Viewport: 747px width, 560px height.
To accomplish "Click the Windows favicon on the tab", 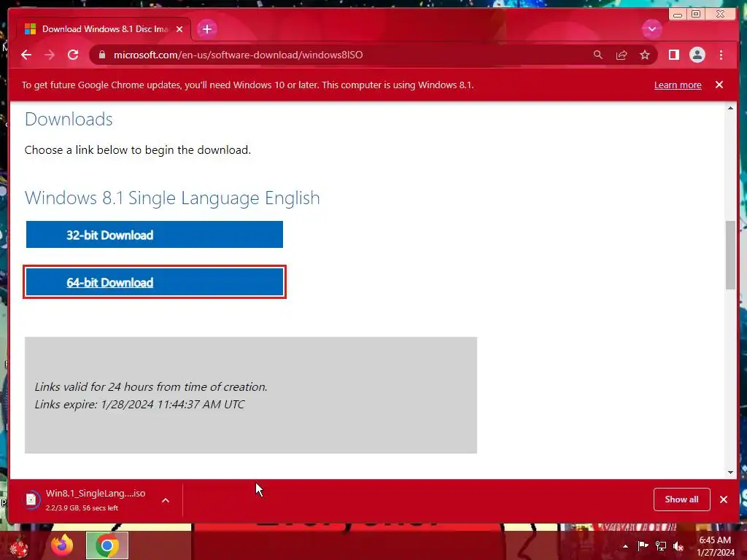I will tap(31, 29).
